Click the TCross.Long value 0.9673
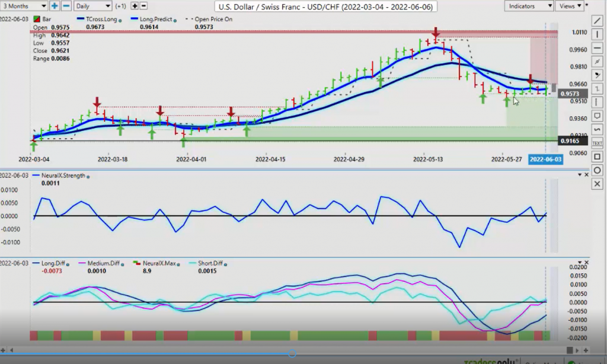The height and width of the screenshot is (364, 607). coord(95,27)
